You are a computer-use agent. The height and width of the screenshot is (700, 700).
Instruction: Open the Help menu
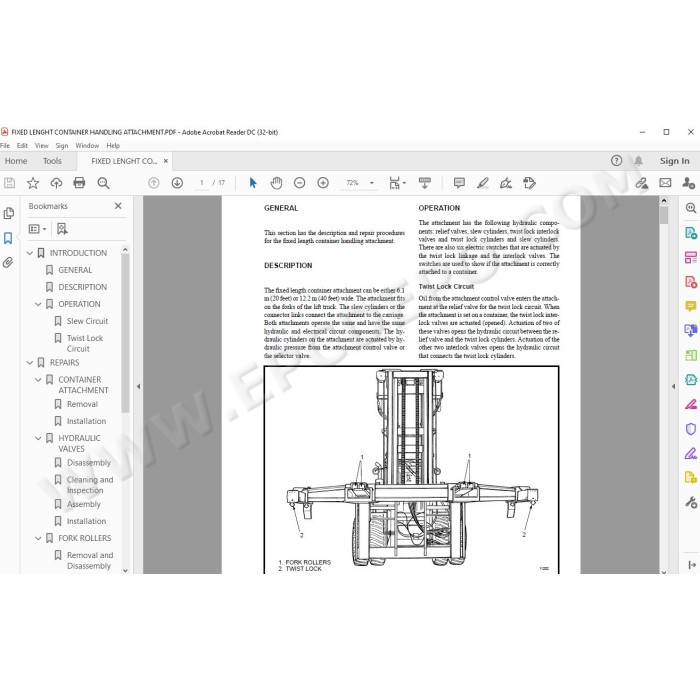tap(113, 146)
